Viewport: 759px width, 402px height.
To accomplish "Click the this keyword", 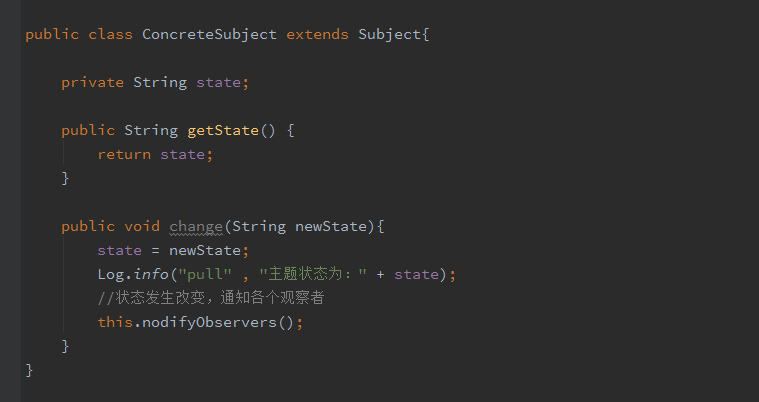I will (x=115, y=323).
